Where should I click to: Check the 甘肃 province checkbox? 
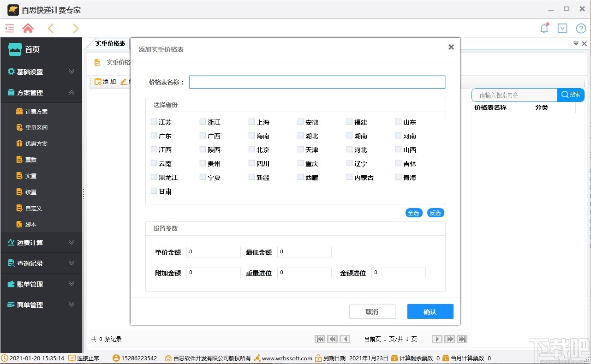point(153,191)
